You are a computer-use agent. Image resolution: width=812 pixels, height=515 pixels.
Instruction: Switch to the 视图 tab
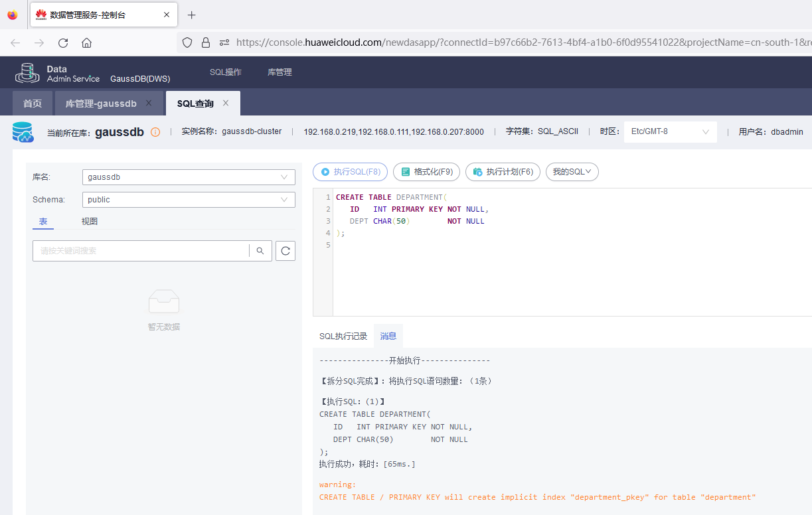90,222
